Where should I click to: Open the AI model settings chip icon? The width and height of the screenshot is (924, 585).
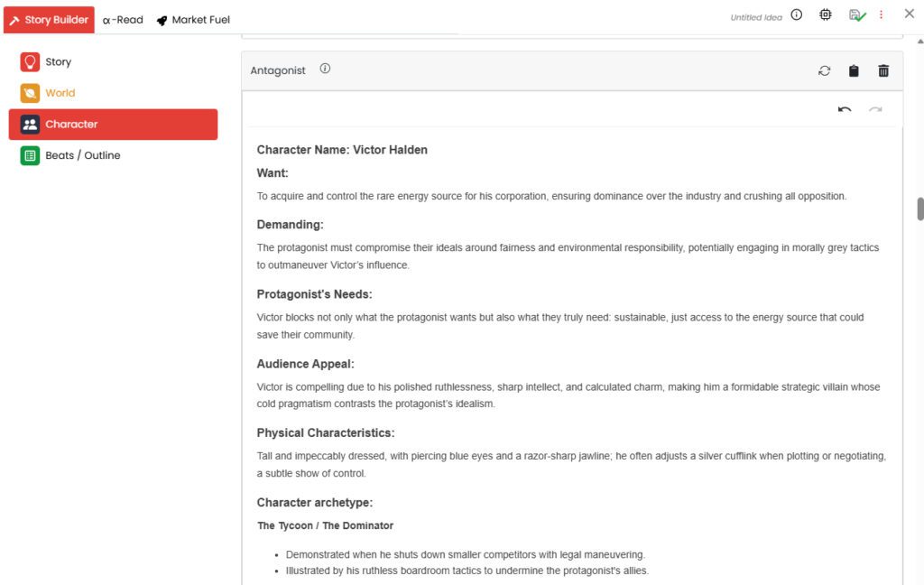click(825, 14)
